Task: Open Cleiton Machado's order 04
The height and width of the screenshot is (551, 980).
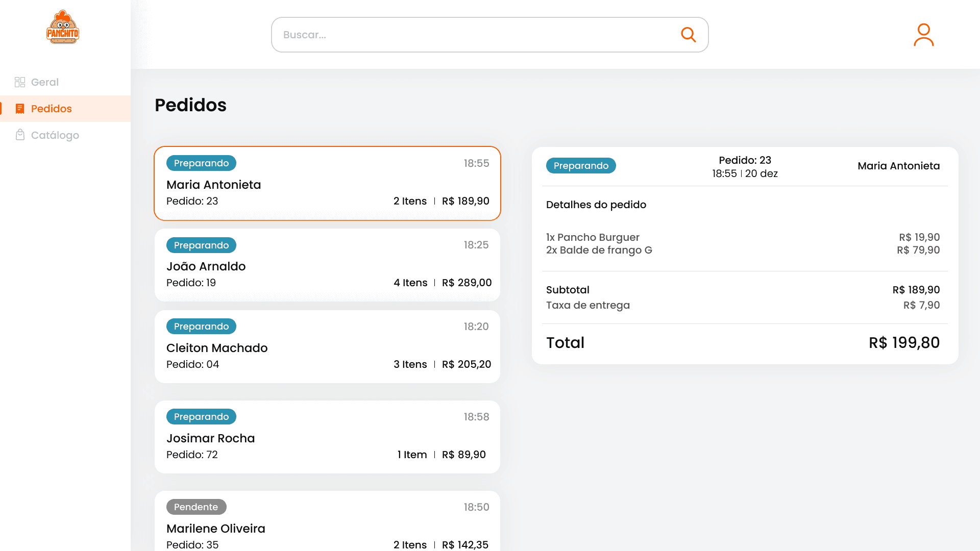Action: [x=327, y=347]
